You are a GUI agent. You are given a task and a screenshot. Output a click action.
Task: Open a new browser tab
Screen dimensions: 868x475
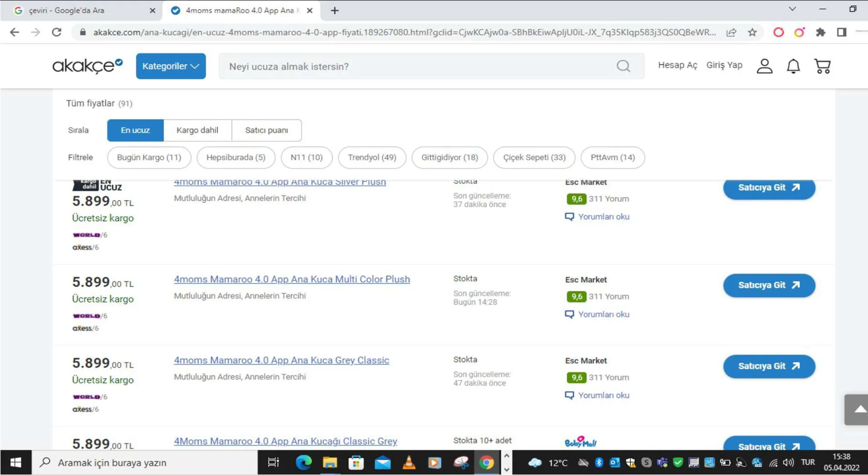tap(334, 10)
